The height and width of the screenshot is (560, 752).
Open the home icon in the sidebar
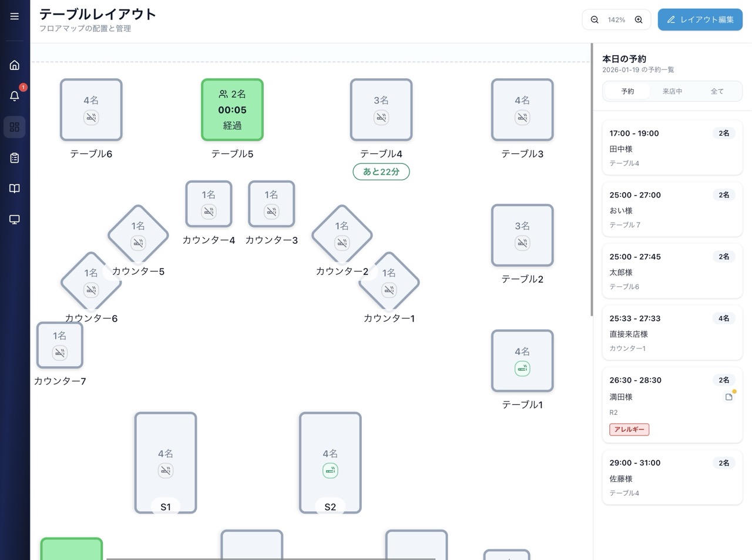point(14,65)
